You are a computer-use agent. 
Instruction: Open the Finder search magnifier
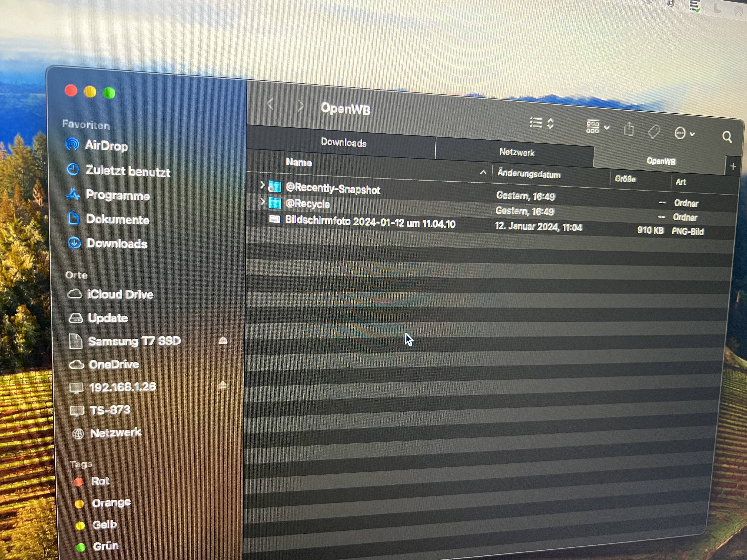(727, 137)
